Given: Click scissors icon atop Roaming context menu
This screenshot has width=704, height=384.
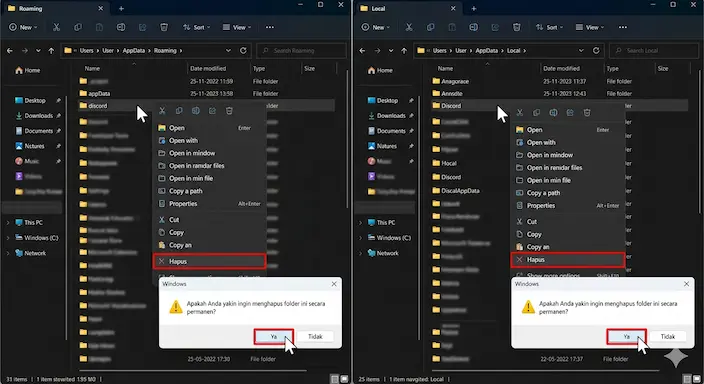Looking at the screenshot, I should [x=162, y=110].
